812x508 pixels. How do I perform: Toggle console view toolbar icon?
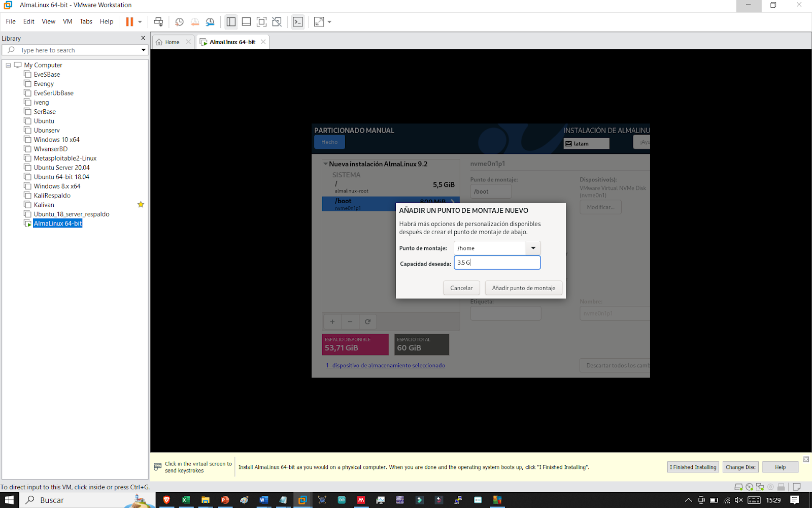click(x=298, y=22)
